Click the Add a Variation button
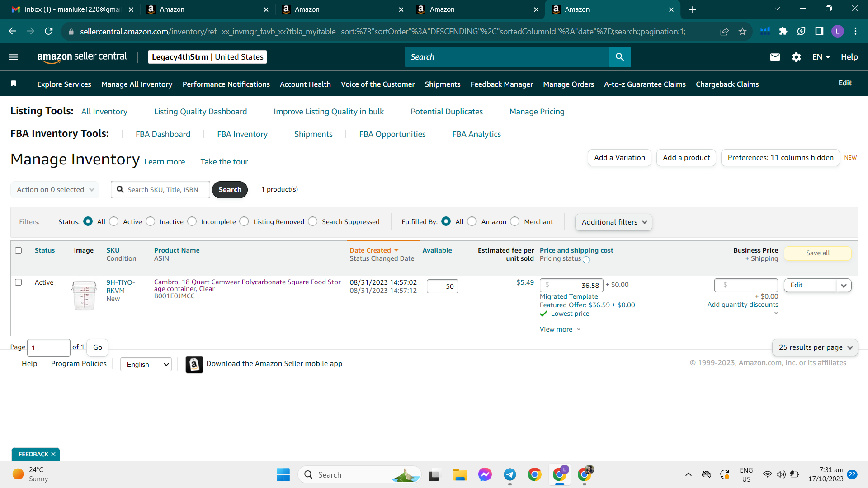868x488 pixels. tap(619, 158)
